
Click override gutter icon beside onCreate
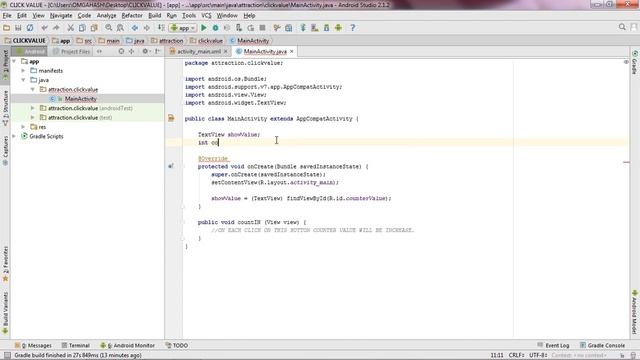[171, 166]
